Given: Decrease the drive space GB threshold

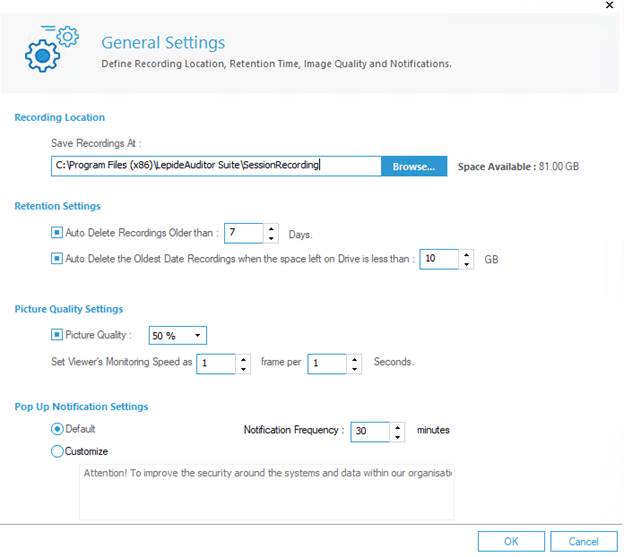Looking at the screenshot, I should [466, 264].
